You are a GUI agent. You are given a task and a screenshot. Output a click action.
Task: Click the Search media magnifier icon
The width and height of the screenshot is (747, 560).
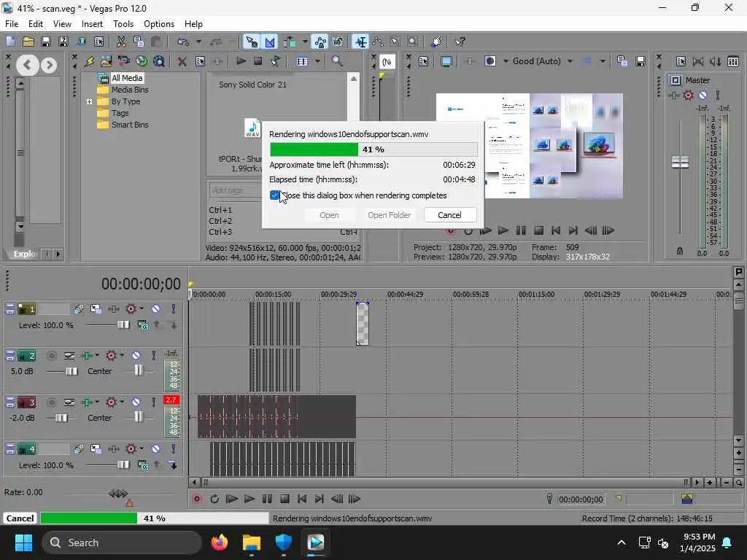tap(337, 61)
